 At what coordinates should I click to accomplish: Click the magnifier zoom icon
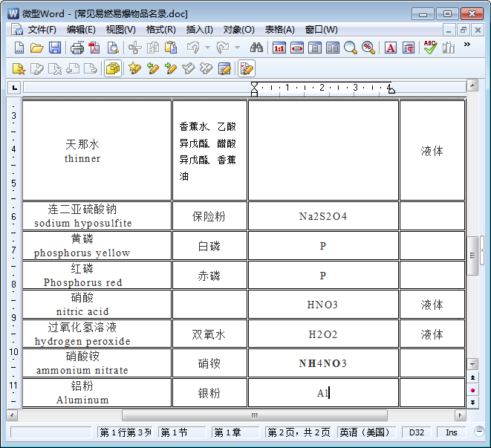point(350,48)
